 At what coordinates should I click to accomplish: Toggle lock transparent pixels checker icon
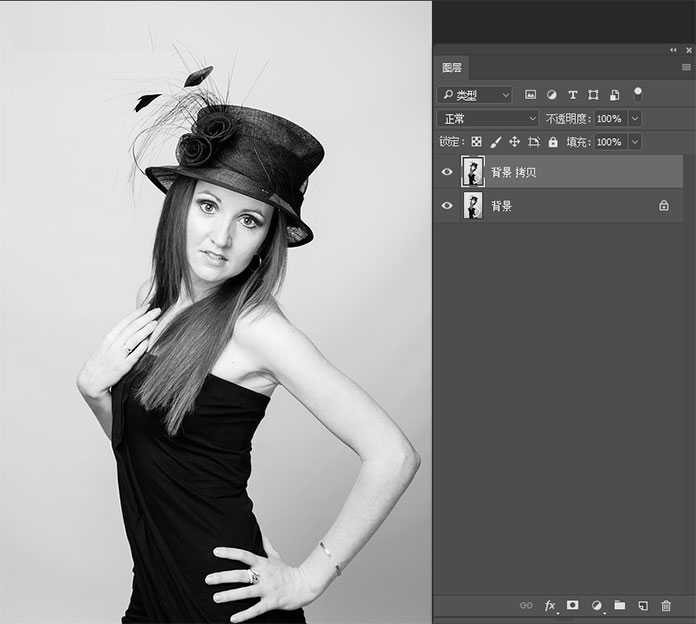coord(477,142)
